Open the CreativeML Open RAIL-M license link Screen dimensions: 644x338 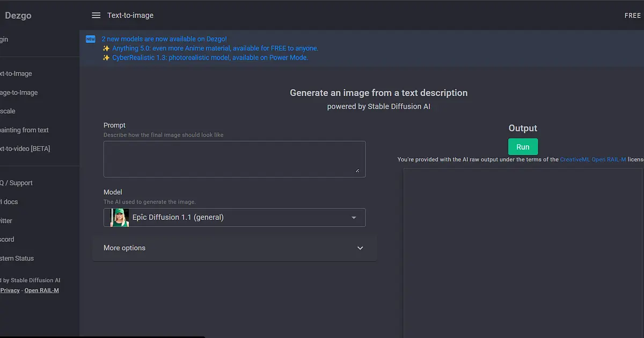pyautogui.click(x=593, y=159)
